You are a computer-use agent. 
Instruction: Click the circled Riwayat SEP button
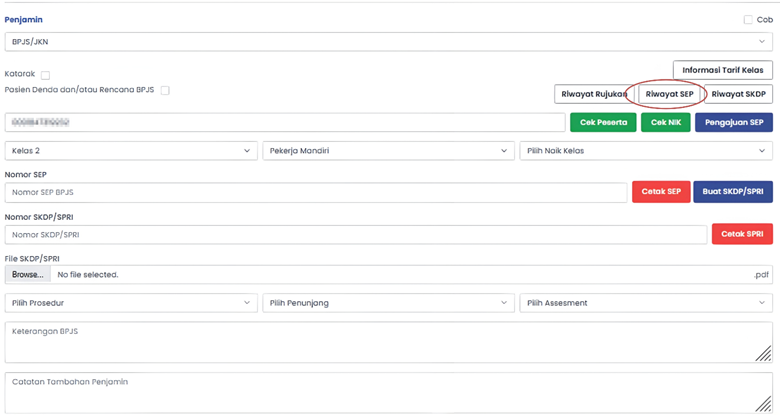tap(669, 93)
